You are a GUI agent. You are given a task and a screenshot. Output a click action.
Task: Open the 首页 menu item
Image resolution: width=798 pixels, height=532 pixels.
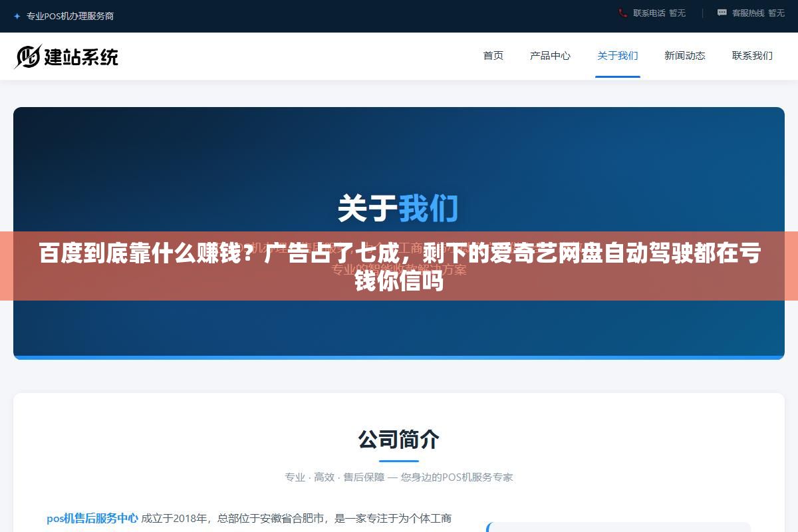pos(493,56)
